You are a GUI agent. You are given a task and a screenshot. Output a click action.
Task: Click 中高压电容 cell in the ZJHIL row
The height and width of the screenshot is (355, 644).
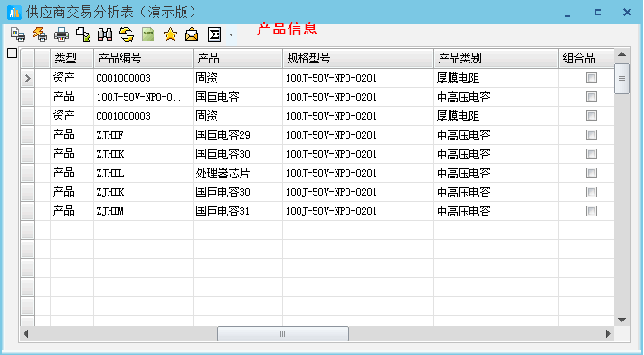point(497,173)
